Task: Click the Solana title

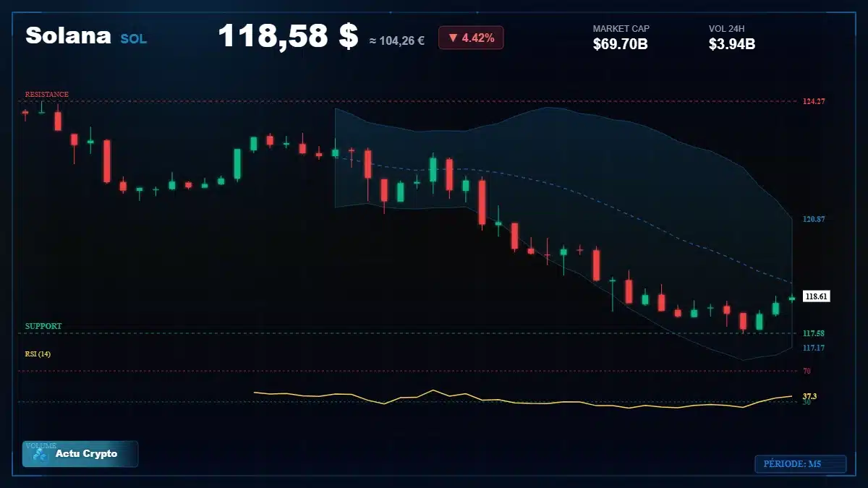Action: [68, 35]
